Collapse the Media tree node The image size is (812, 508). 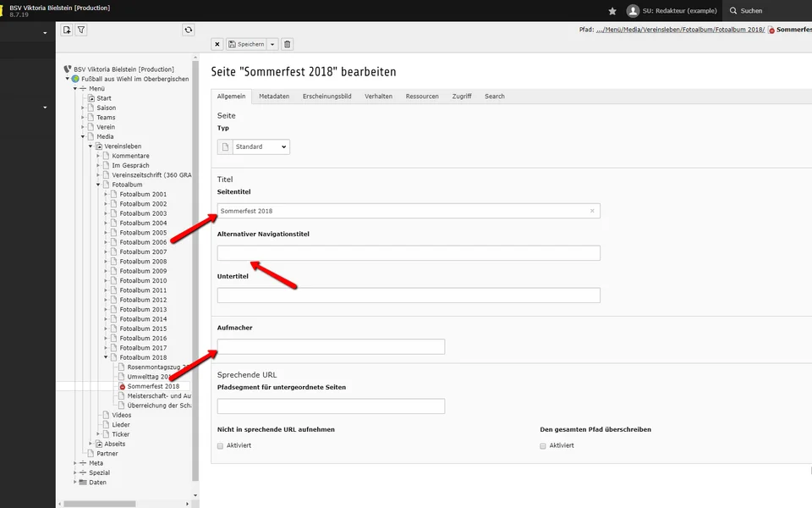(83, 137)
